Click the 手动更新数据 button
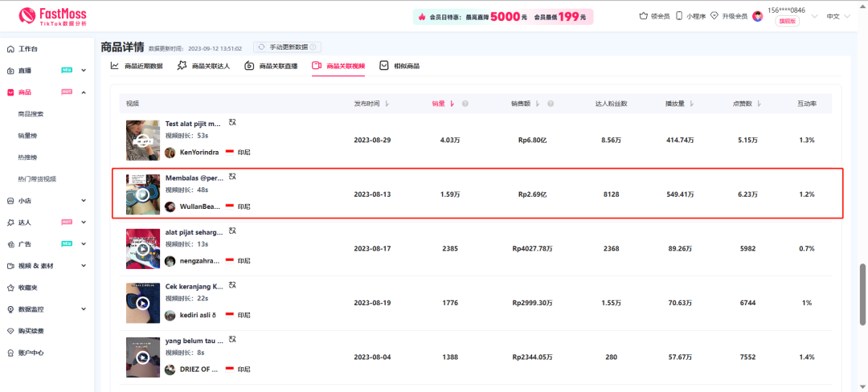868x392 pixels. (287, 47)
